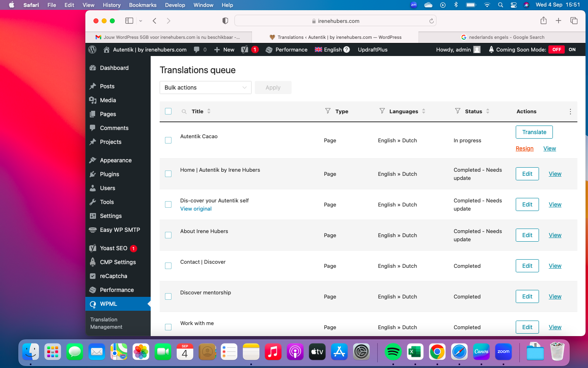Open table options three-dot menu

tap(570, 111)
